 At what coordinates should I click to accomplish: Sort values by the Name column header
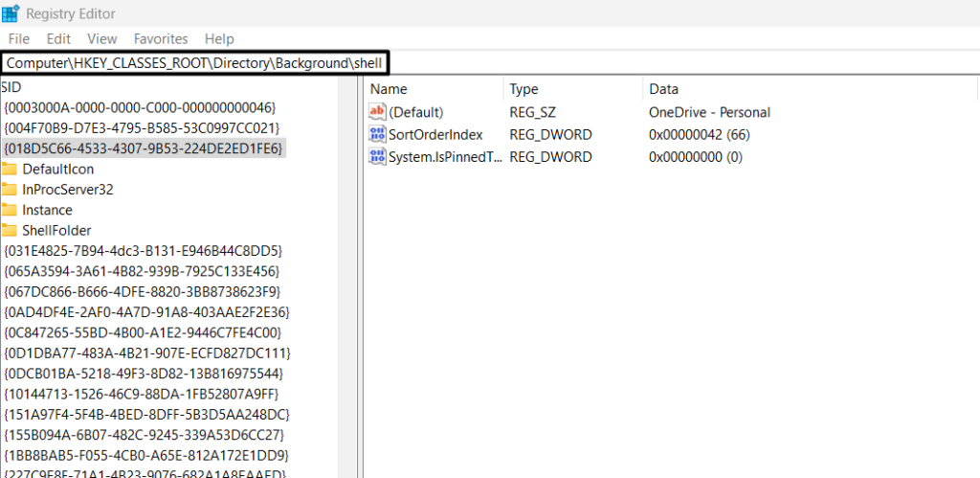(x=389, y=89)
